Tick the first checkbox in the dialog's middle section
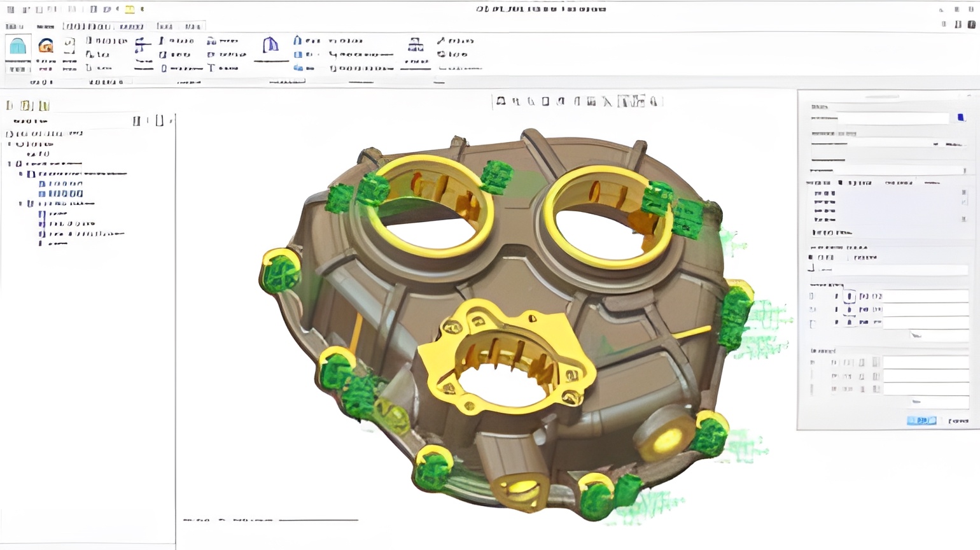 pos(811,296)
